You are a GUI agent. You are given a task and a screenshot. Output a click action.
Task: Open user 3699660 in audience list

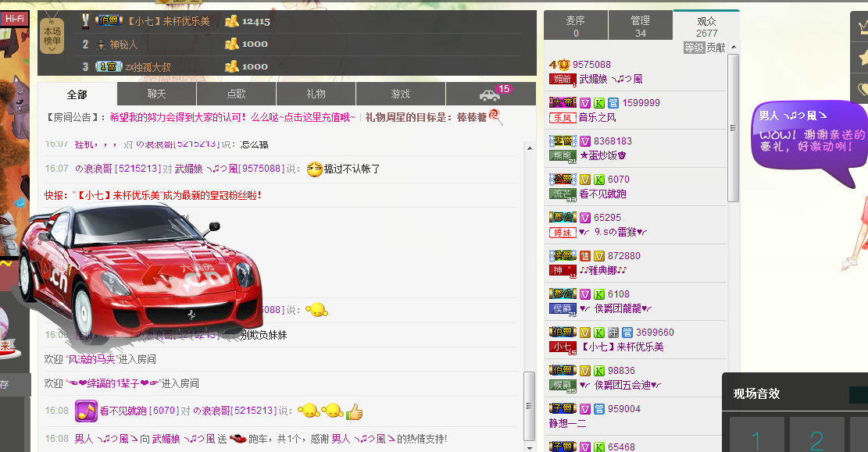coord(635,339)
